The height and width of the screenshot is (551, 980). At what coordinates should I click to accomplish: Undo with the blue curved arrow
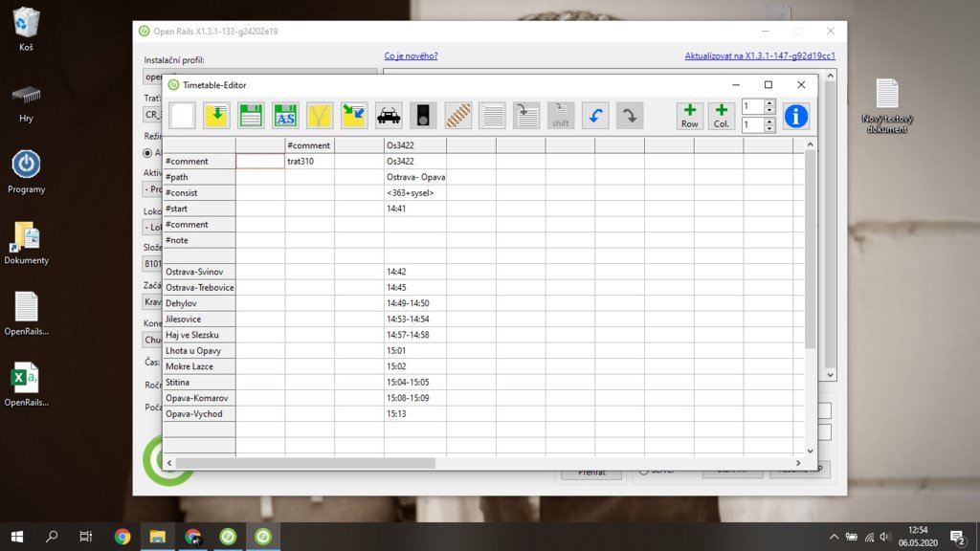coord(595,116)
